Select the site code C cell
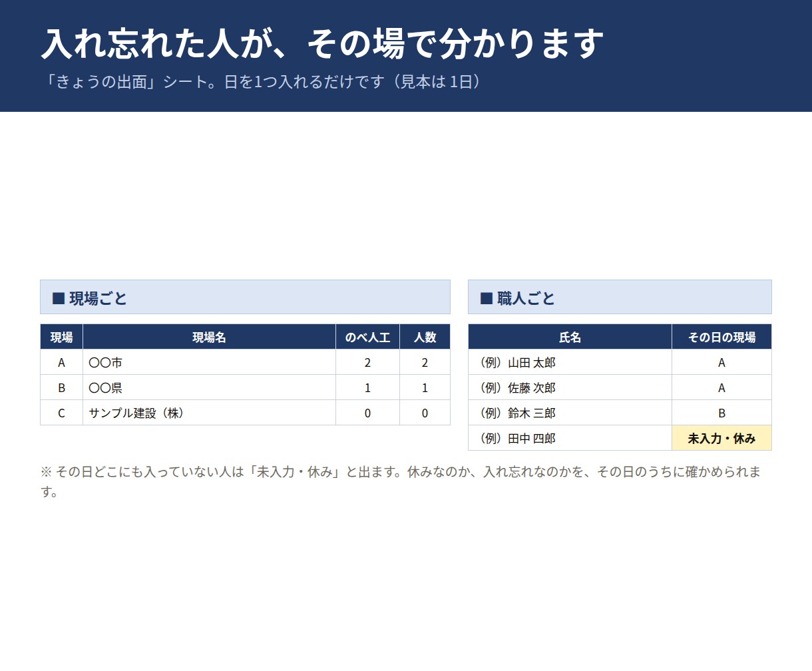 61,413
